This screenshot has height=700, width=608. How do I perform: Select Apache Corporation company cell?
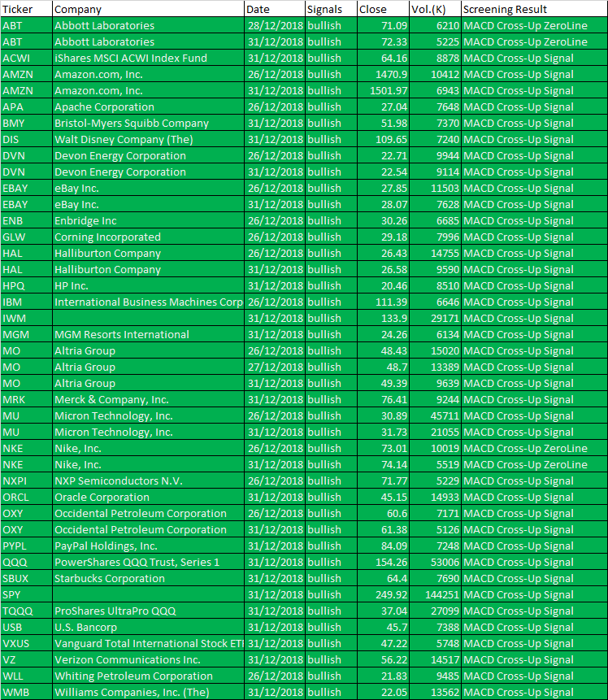[148, 107]
